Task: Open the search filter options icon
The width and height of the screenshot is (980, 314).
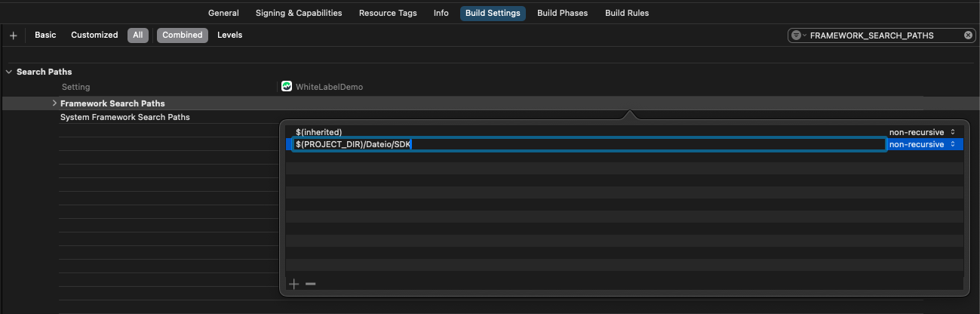Action: (797, 35)
